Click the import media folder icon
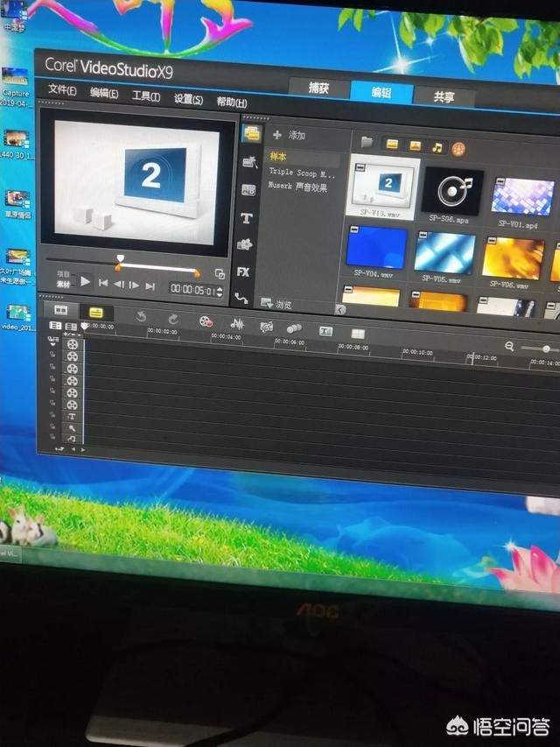560x747 pixels. pyautogui.click(x=367, y=142)
